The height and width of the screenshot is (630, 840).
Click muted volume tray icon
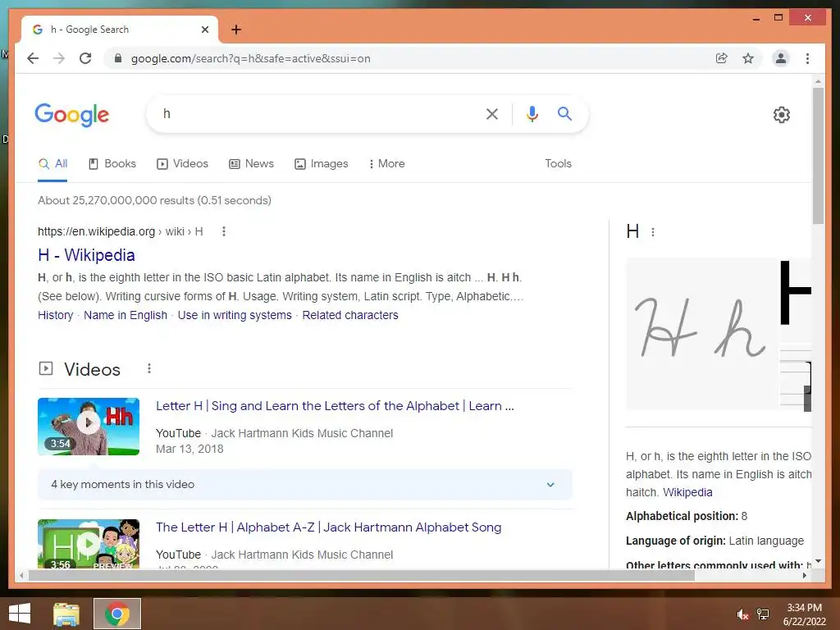click(742, 614)
